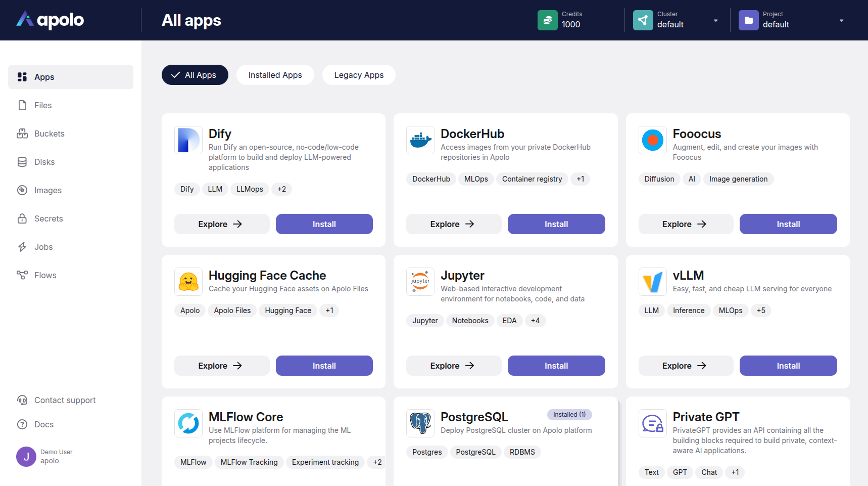The height and width of the screenshot is (486, 868).
Task: Click the Apolo logo in header
Action: (50, 20)
